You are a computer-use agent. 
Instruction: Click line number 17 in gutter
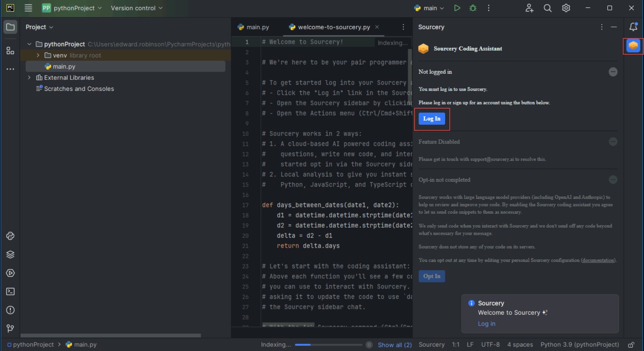pos(245,205)
